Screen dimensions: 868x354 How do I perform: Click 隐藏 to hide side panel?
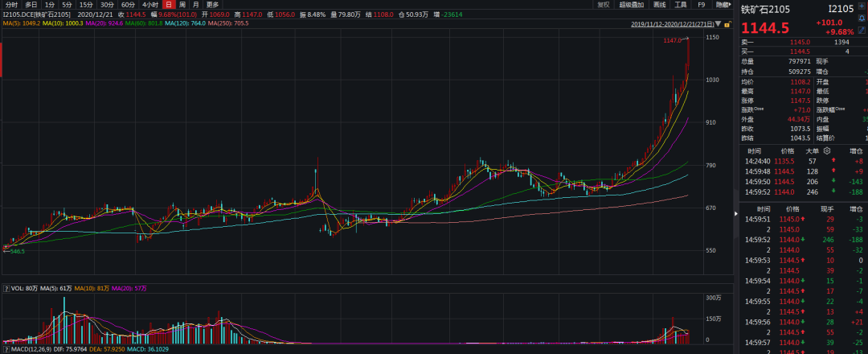click(722, 5)
